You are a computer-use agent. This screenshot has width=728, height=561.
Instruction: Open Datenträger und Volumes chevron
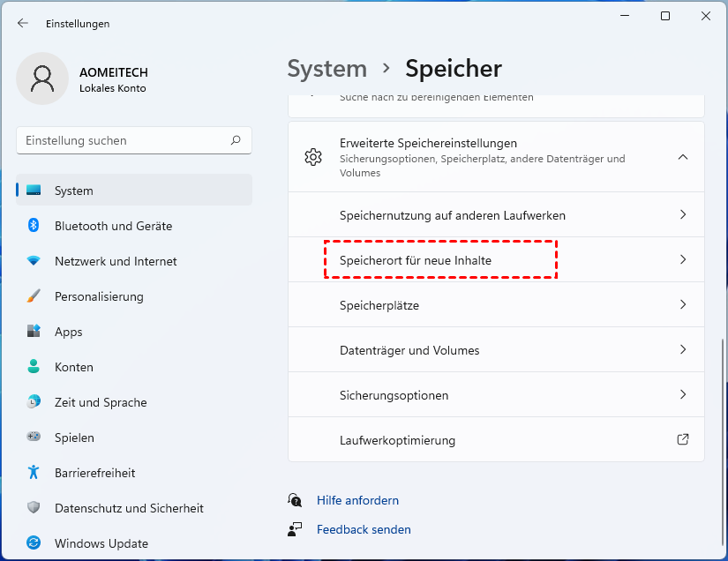[682, 349]
